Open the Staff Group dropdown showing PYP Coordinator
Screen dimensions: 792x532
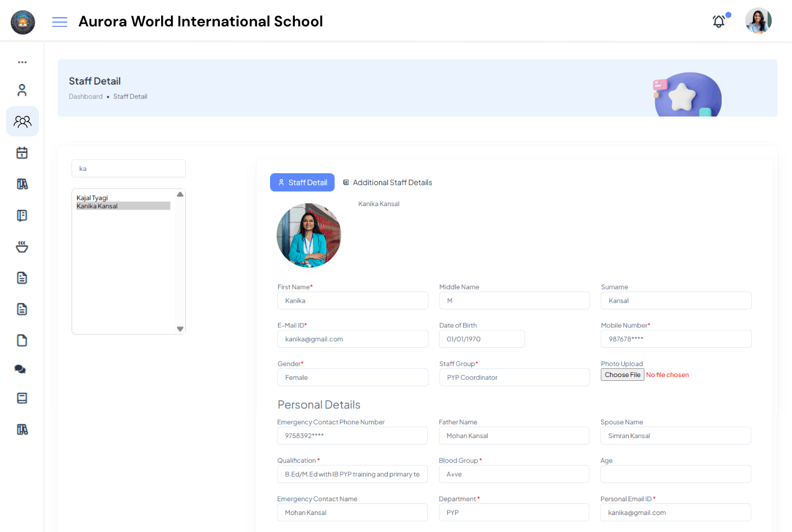pos(514,377)
